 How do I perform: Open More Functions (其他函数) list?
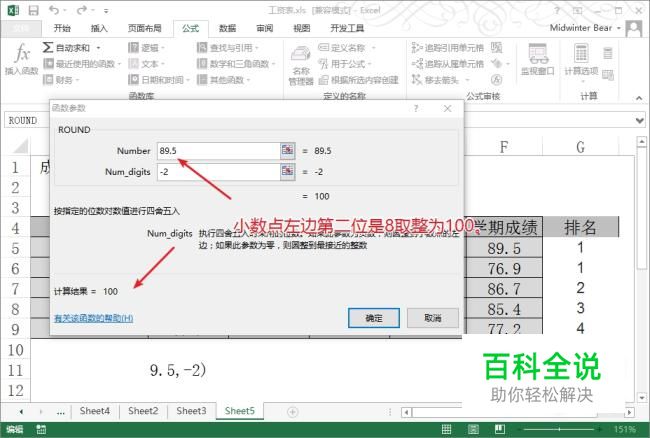[223, 80]
